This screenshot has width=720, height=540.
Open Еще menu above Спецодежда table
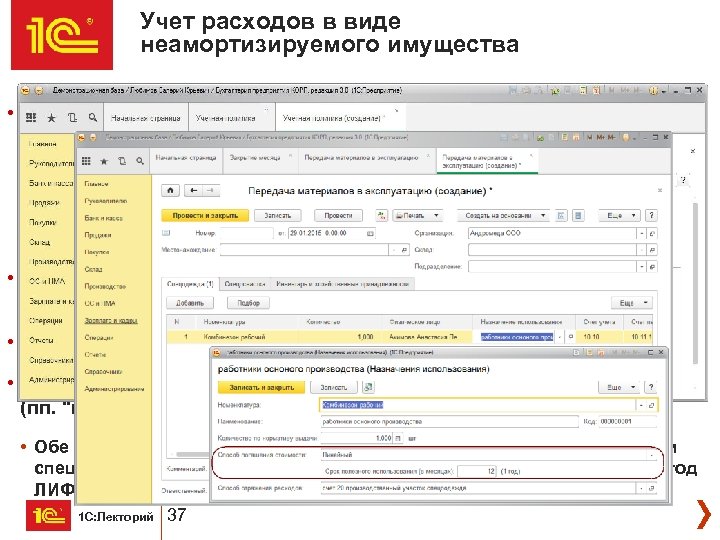[631, 303]
